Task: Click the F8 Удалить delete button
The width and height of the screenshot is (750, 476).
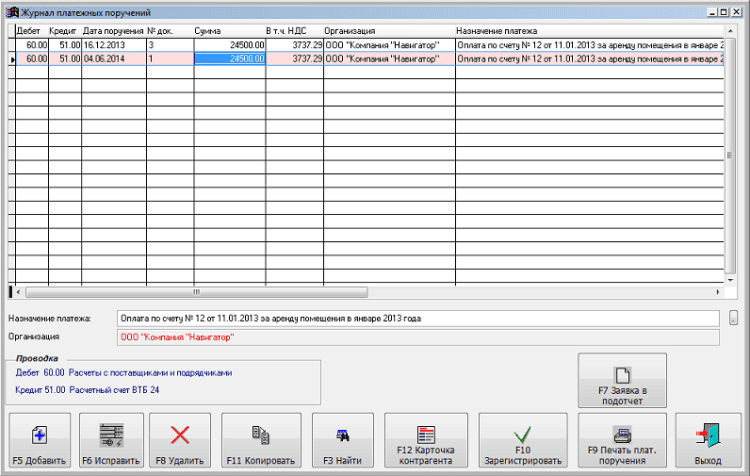Action: point(180,440)
